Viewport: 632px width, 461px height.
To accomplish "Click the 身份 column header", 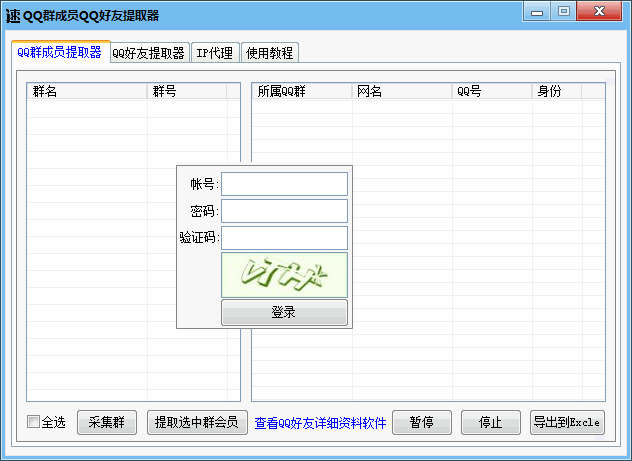I will [557, 91].
